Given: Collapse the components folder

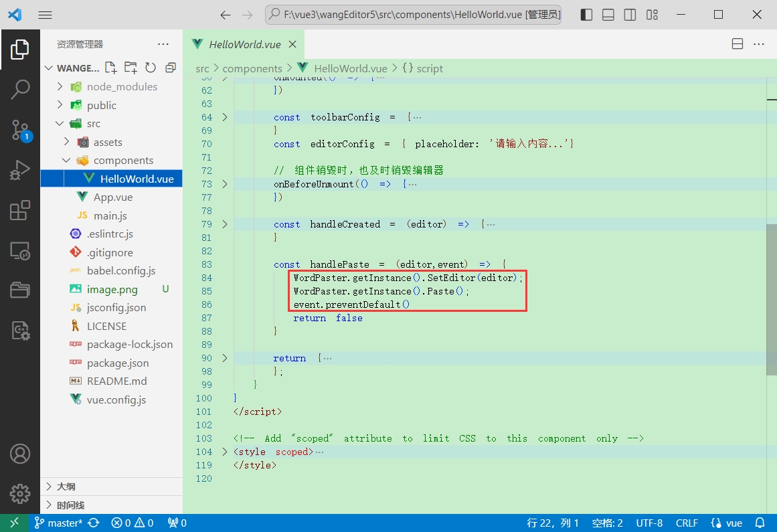Looking at the screenshot, I should [x=66, y=161].
